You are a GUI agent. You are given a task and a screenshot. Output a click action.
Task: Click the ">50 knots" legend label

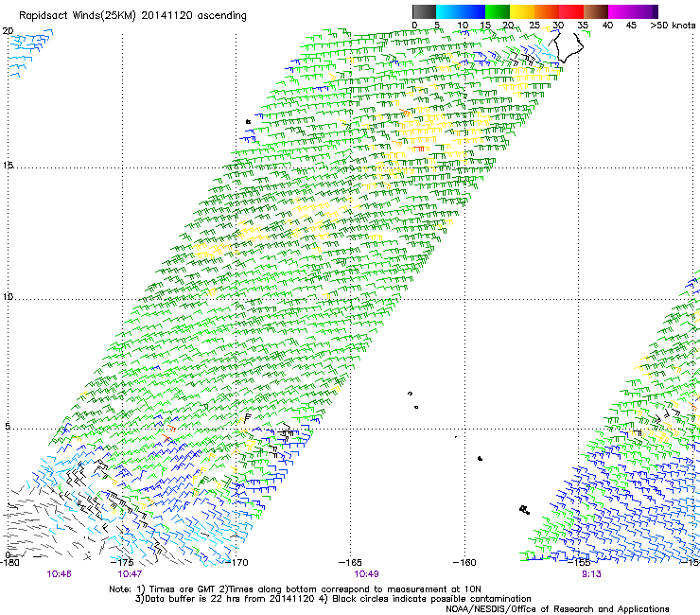point(673,26)
